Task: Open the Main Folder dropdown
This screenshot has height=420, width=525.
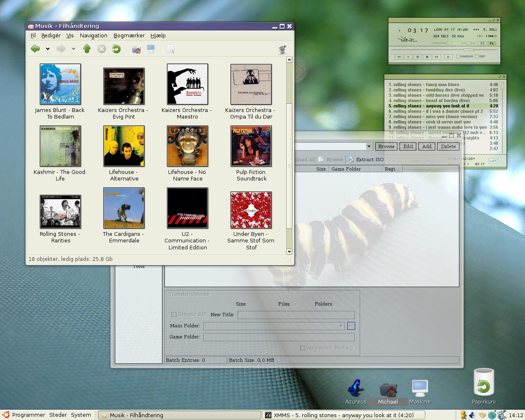Action: (x=341, y=326)
